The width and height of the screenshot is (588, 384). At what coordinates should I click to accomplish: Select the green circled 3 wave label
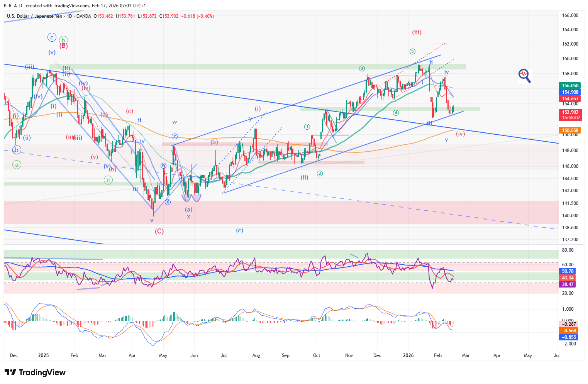pyautogui.click(x=362, y=69)
